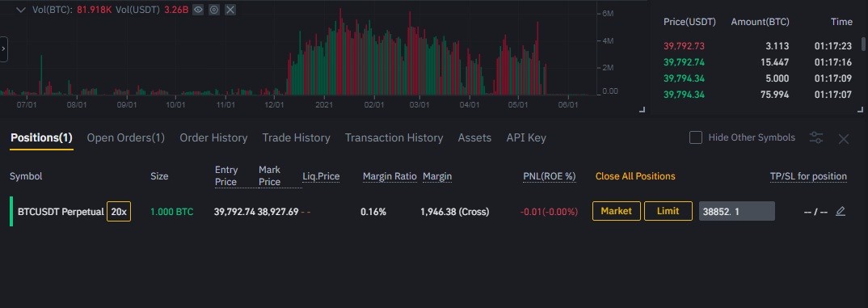Click the Liq.Price column header
The image size is (868, 308).
click(x=321, y=176)
